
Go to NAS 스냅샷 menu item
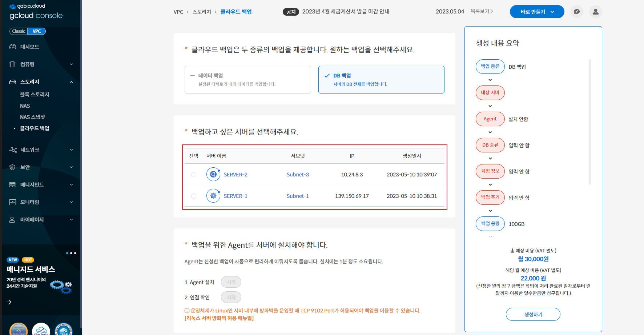(x=32, y=117)
